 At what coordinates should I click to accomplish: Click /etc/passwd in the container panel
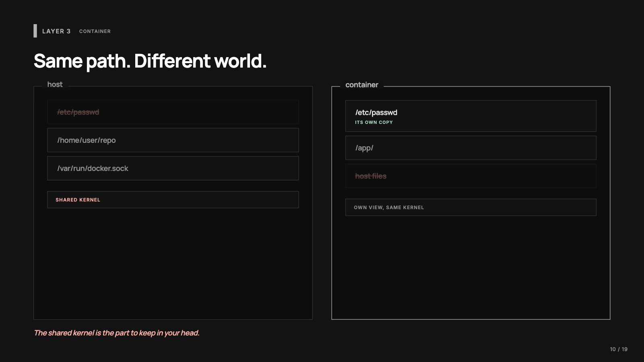pos(376,113)
